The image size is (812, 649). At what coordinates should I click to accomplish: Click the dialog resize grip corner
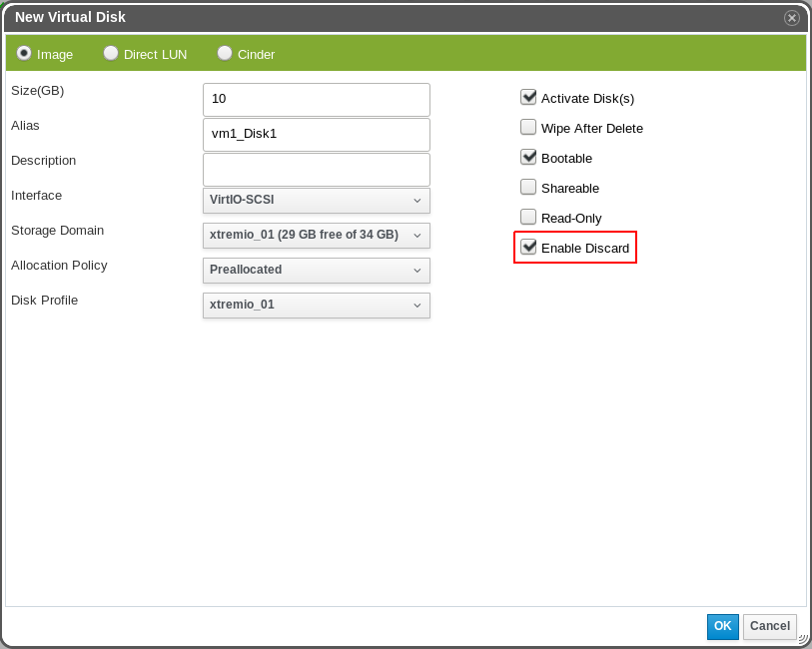[x=803, y=639]
